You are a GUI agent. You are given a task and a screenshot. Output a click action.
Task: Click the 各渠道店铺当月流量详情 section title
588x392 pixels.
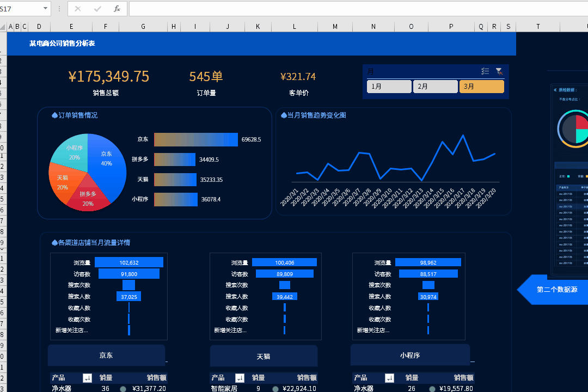[x=91, y=243]
